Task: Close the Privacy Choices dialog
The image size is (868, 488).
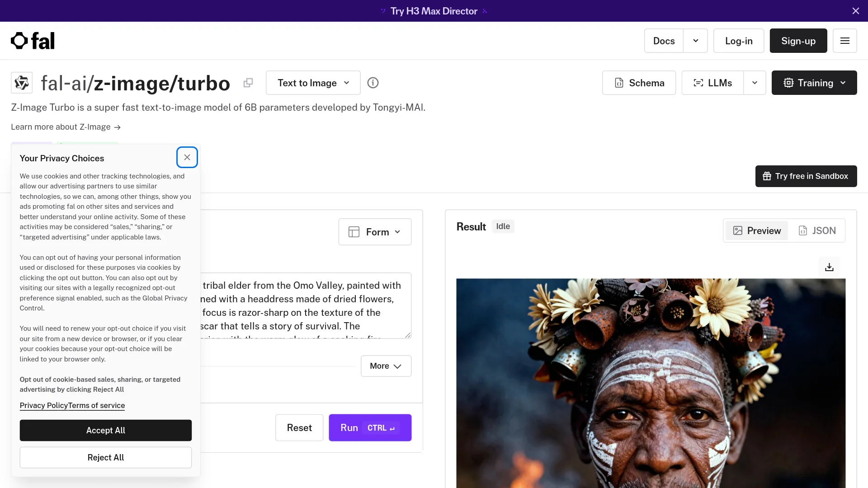Action: (x=187, y=157)
